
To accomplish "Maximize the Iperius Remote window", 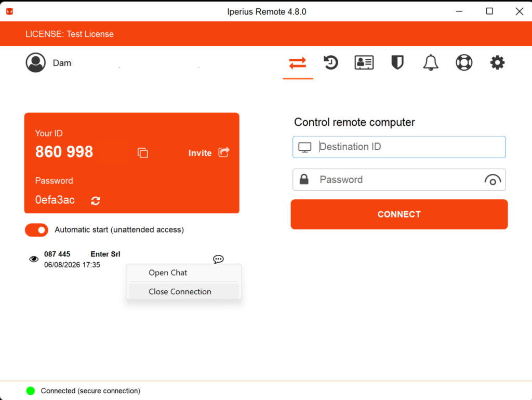I will coord(489,11).
